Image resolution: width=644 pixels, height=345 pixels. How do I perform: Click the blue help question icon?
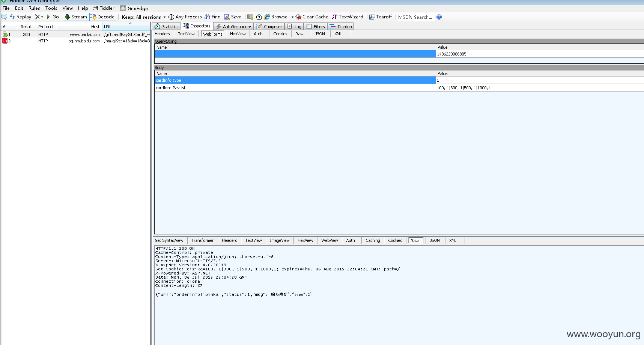click(439, 17)
